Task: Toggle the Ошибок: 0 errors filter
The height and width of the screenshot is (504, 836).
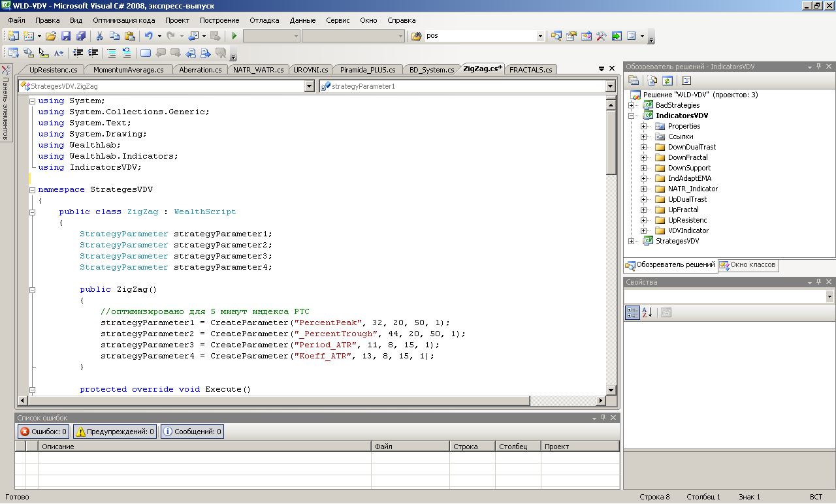Action: (x=43, y=432)
